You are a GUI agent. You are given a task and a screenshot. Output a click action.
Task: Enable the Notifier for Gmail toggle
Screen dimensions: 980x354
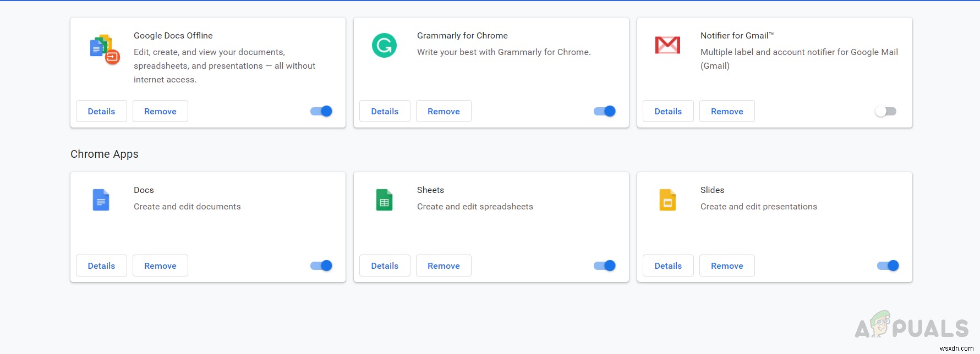886,111
